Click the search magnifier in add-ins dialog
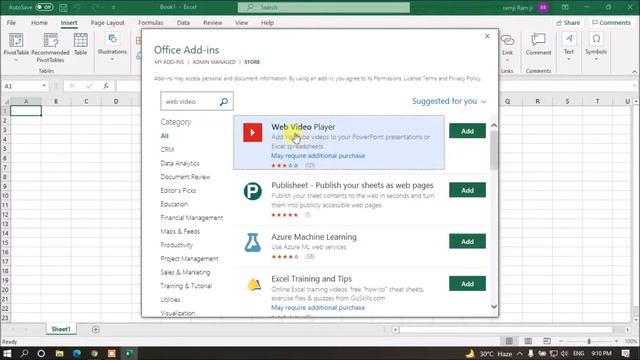The height and width of the screenshot is (360, 640). [224, 102]
